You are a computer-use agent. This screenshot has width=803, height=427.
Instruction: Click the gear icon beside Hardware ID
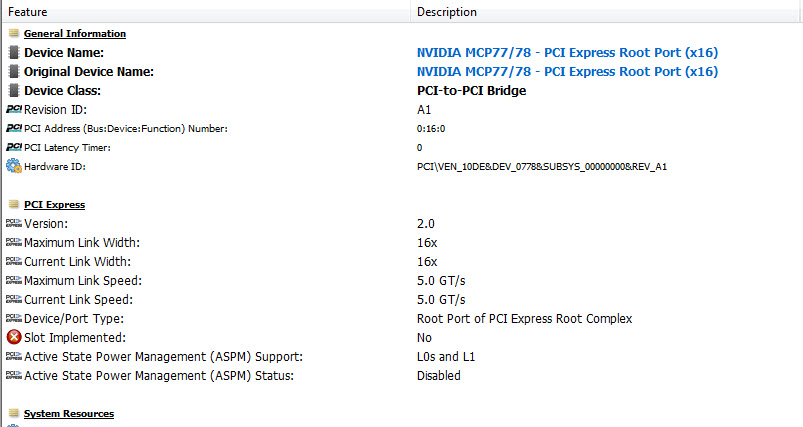[14, 166]
